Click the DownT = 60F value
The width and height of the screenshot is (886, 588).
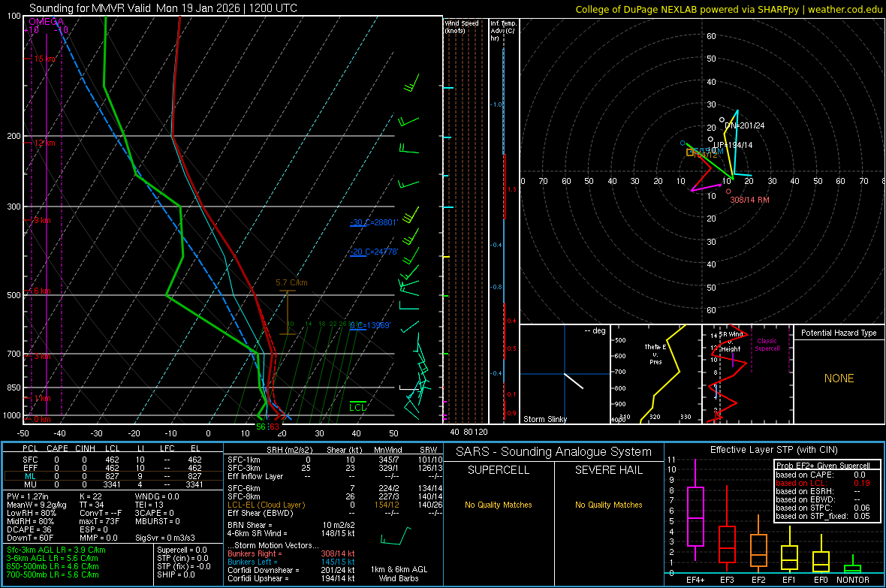click(30, 538)
